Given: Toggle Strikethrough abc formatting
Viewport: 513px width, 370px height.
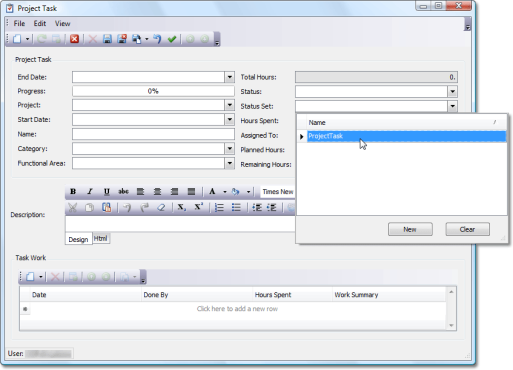Looking at the screenshot, I should pyautogui.click(x=123, y=192).
